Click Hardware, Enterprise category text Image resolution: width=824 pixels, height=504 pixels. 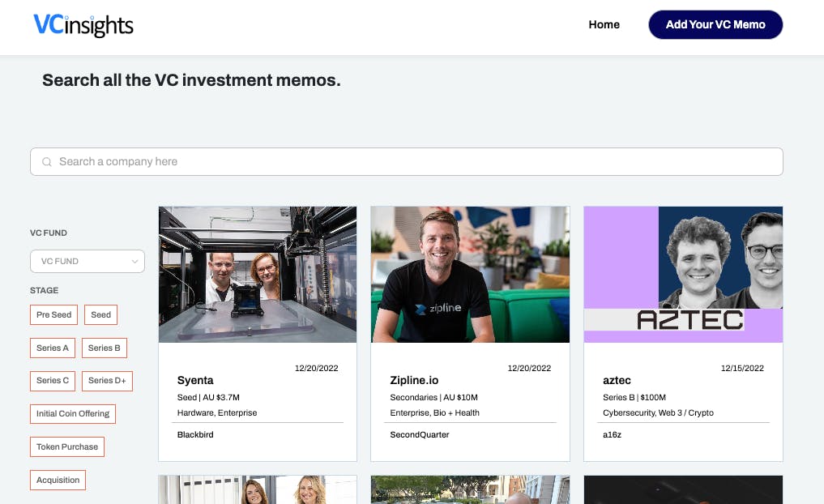pyautogui.click(x=217, y=412)
